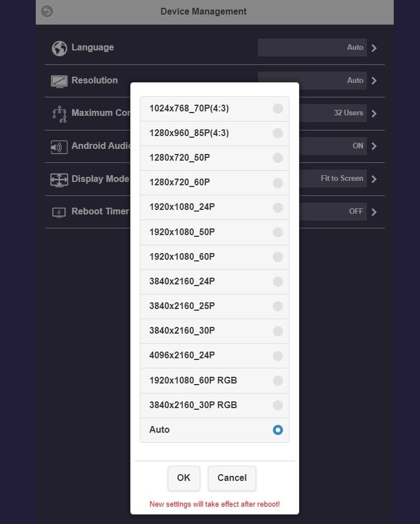Click the Language globe icon
Screen dimensions: 420x524
59,48
